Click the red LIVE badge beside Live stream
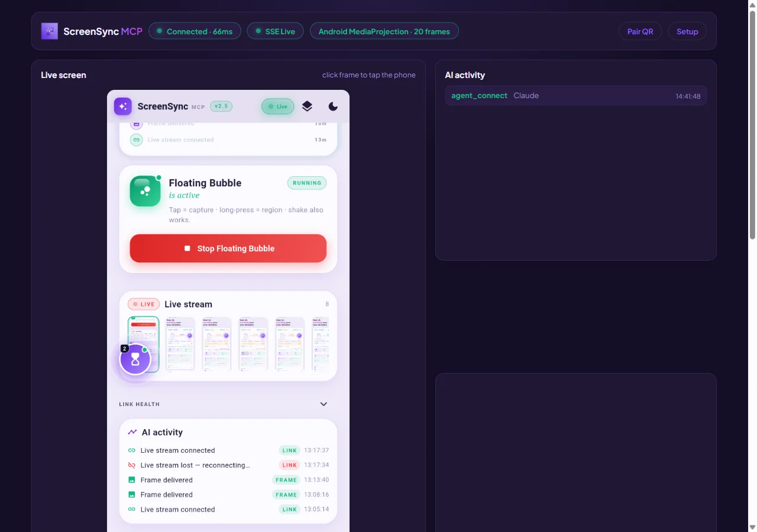This screenshot has width=757, height=532. coord(144,304)
